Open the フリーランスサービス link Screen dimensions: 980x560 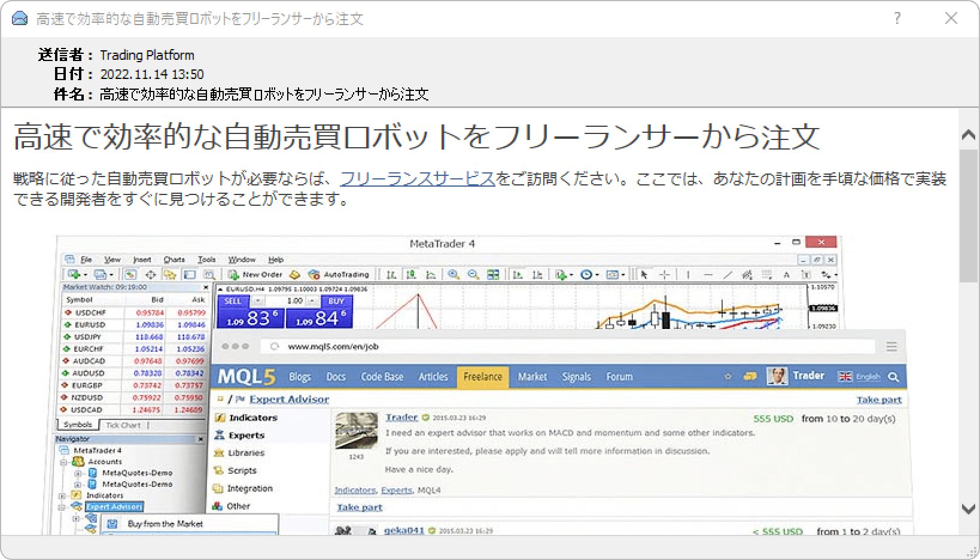(416, 178)
